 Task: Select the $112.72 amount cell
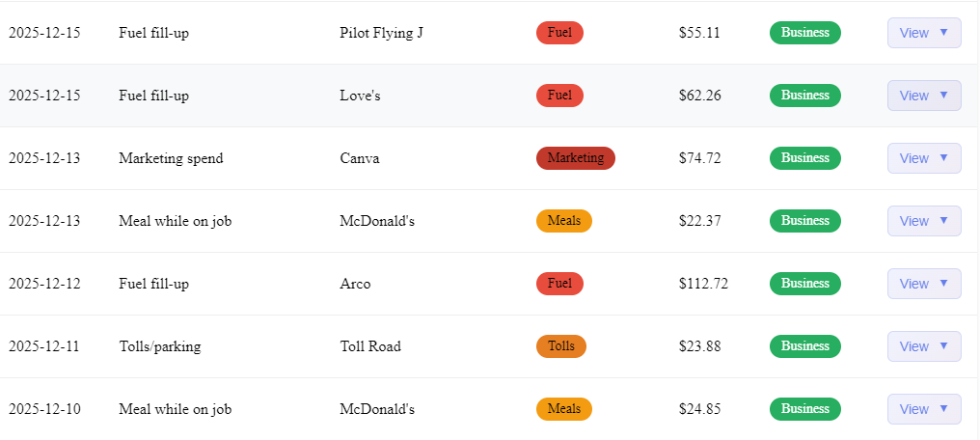(x=703, y=284)
